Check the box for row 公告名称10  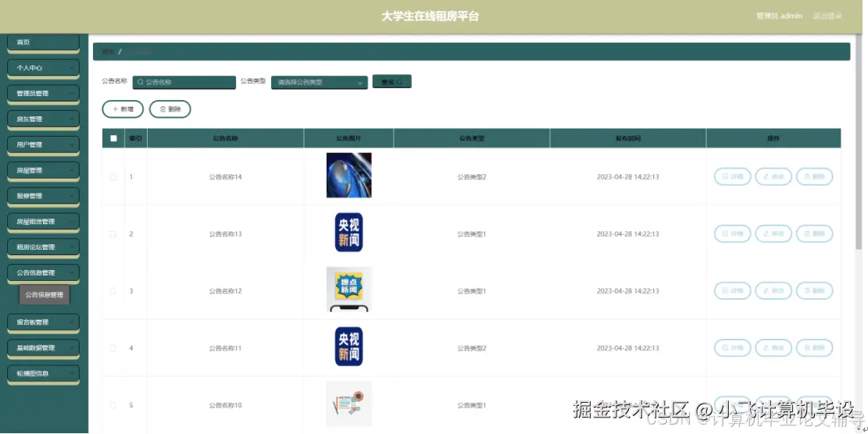pyautogui.click(x=113, y=405)
